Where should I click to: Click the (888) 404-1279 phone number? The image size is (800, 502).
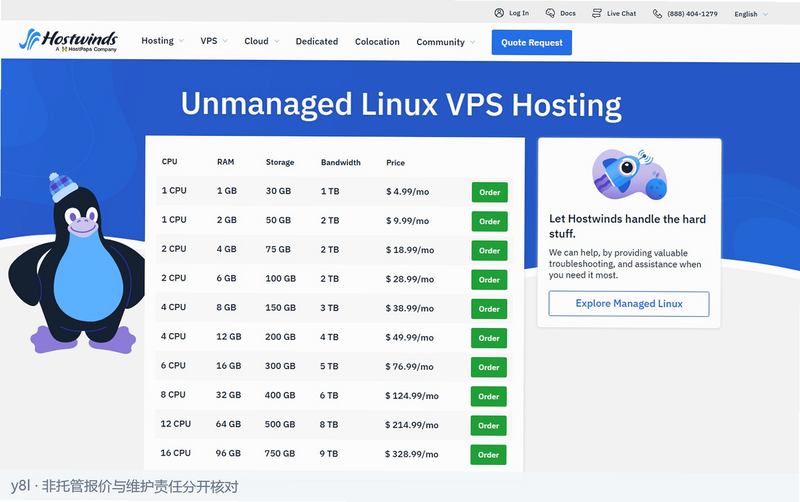pyautogui.click(x=692, y=14)
